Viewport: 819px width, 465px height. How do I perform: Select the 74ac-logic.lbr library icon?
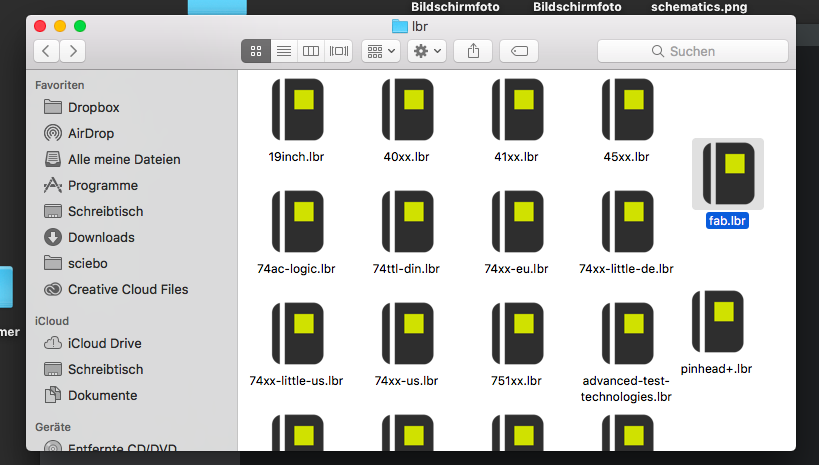(x=297, y=222)
